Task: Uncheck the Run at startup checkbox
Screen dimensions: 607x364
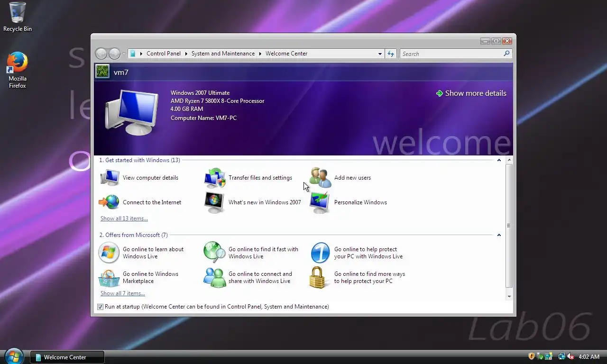Action: [x=100, y=307]
